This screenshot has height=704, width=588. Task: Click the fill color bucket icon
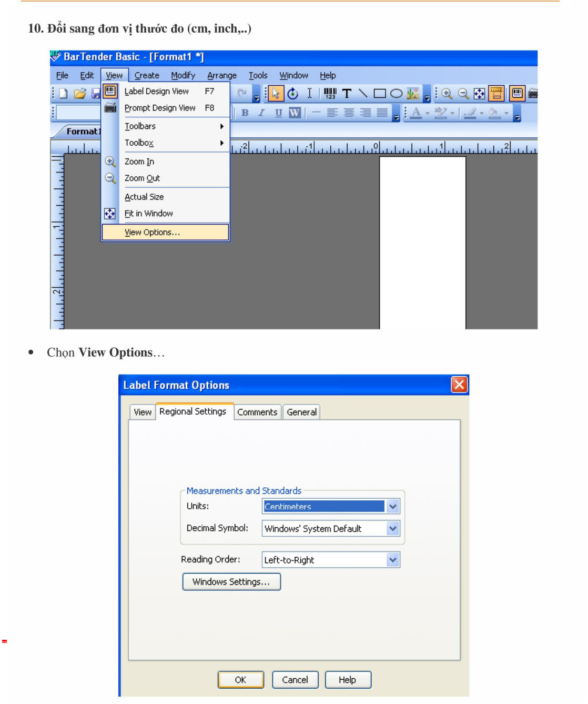pos(494,113)
